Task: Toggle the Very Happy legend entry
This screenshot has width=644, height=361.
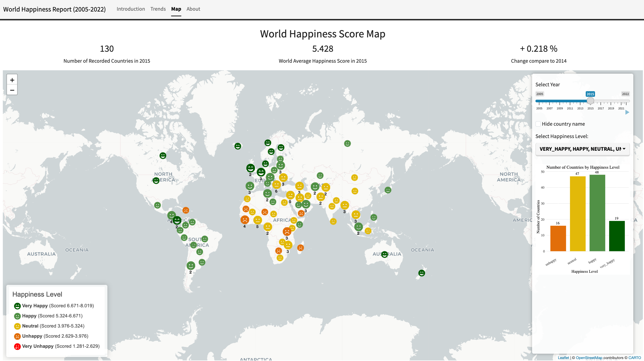Action: (34, 306)
